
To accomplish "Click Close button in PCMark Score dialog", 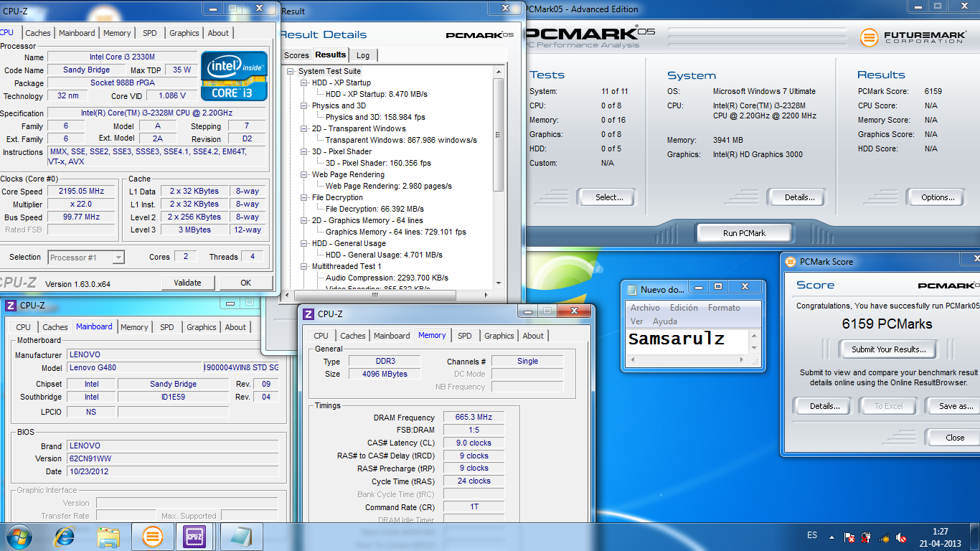I will 954,438.
